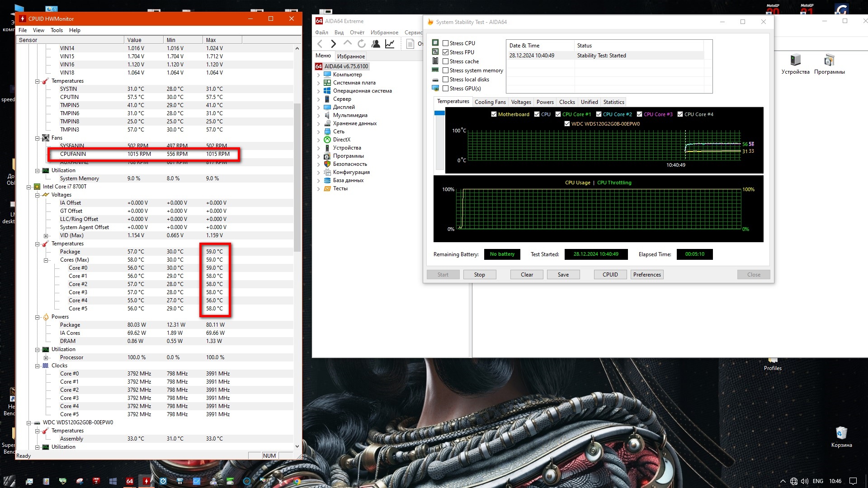Open the Корзина recycle bin desktop icon
Image resolution: width=868 pixels, height=488 pixels.
841,434
